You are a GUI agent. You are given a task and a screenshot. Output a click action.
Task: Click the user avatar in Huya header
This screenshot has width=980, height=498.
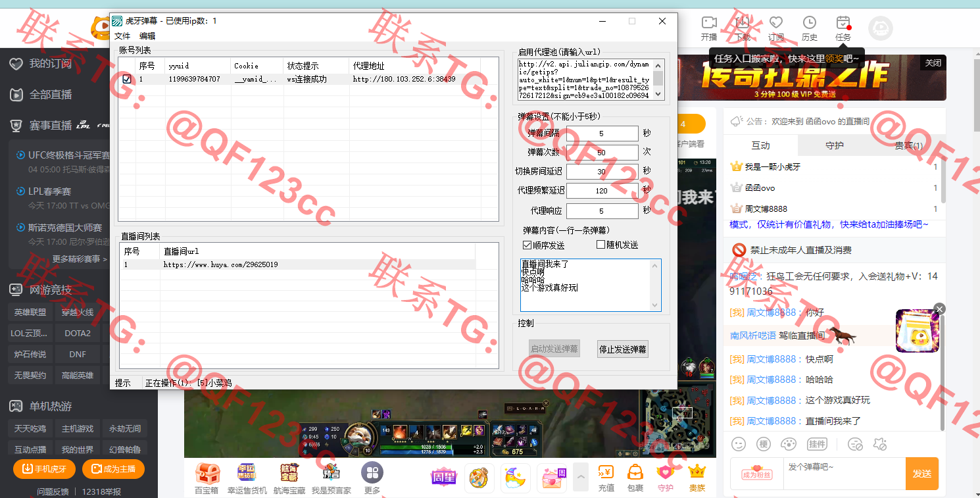(x=881, y=29)
